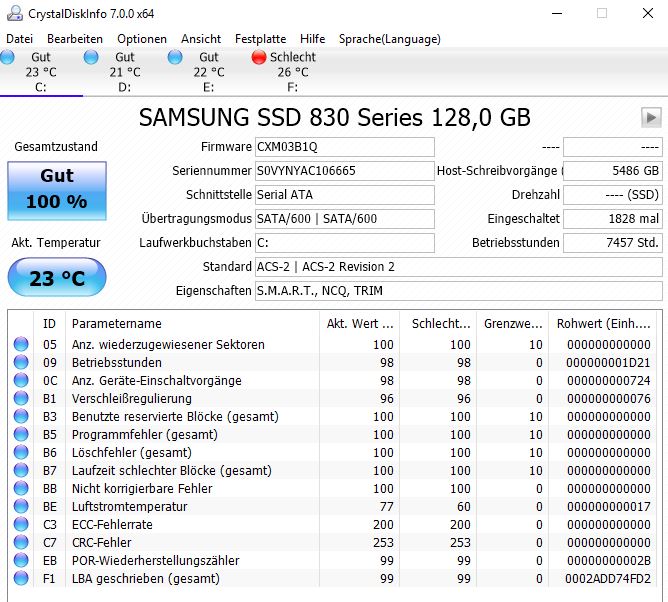Click status icon for Luftstromtemperatur row
The height and width of the screenshot is (602, 668).
[x=21, y=506]
